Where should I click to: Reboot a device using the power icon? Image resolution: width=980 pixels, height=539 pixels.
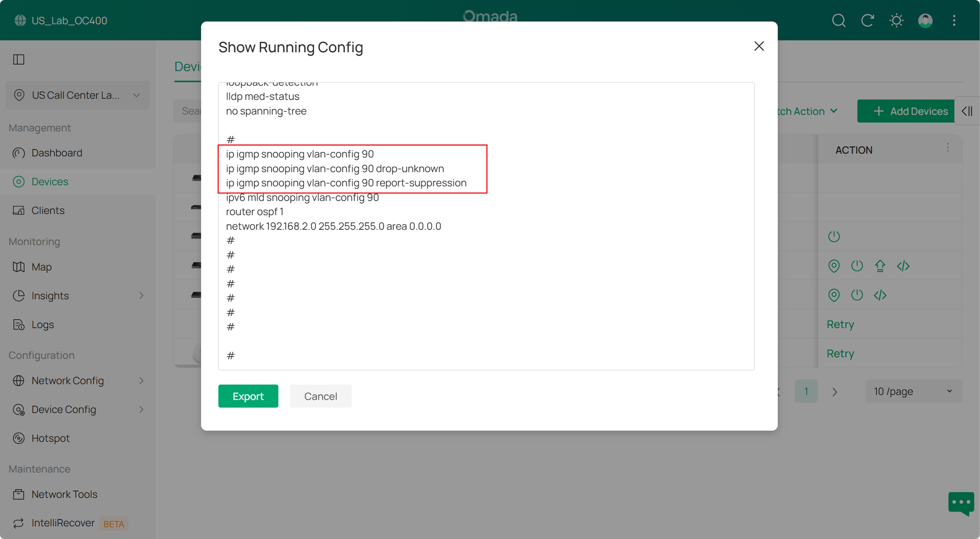tap(857, 266)
